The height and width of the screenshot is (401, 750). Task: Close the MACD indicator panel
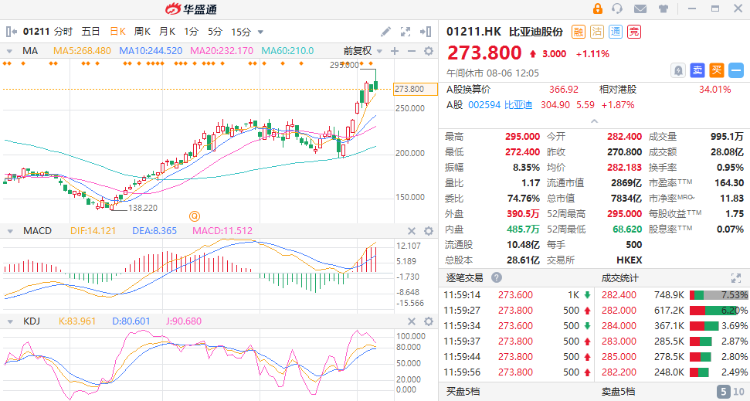(x=411, y=231)
